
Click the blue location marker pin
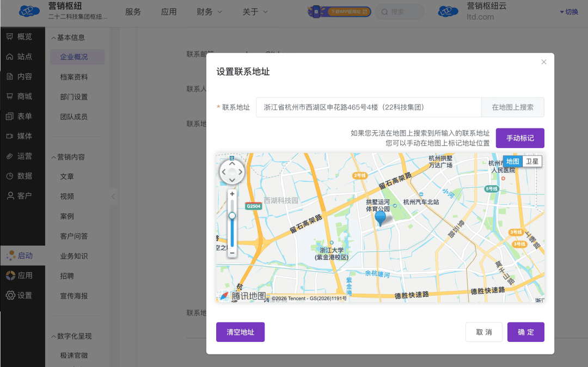click(380, 218)
